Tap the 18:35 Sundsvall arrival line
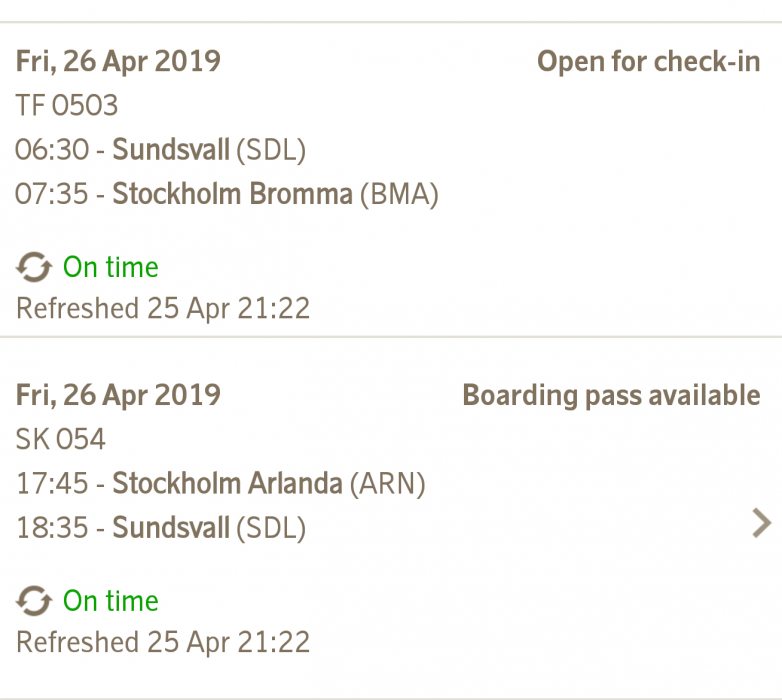Image resolution: width=782 pixels, height=700 pixels. tap(160, 528)
